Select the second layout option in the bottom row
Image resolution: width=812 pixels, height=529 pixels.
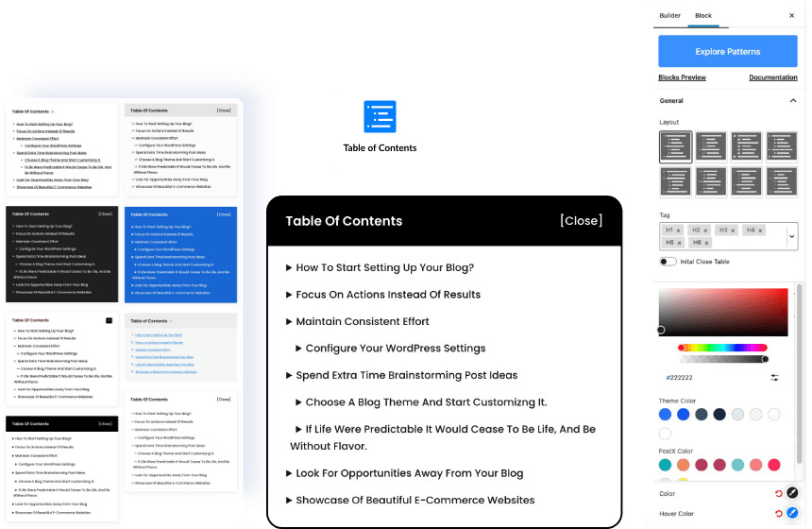point(711,182)
